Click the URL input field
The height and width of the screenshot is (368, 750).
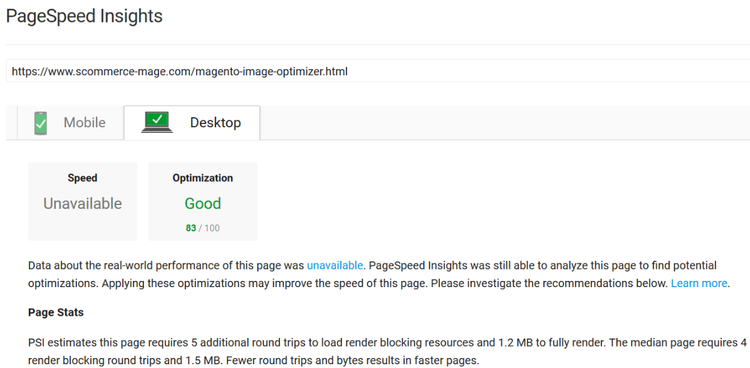[x=378, y=72]
